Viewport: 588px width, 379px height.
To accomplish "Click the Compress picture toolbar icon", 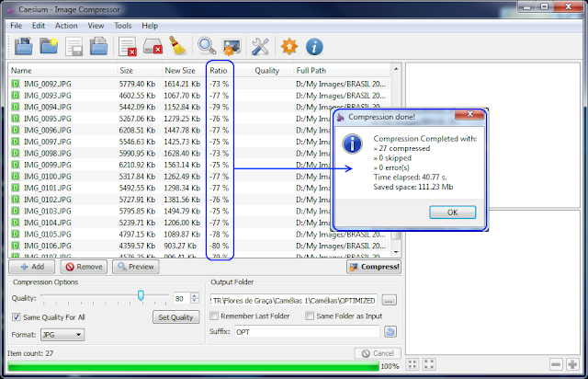I will pos(232,47).
